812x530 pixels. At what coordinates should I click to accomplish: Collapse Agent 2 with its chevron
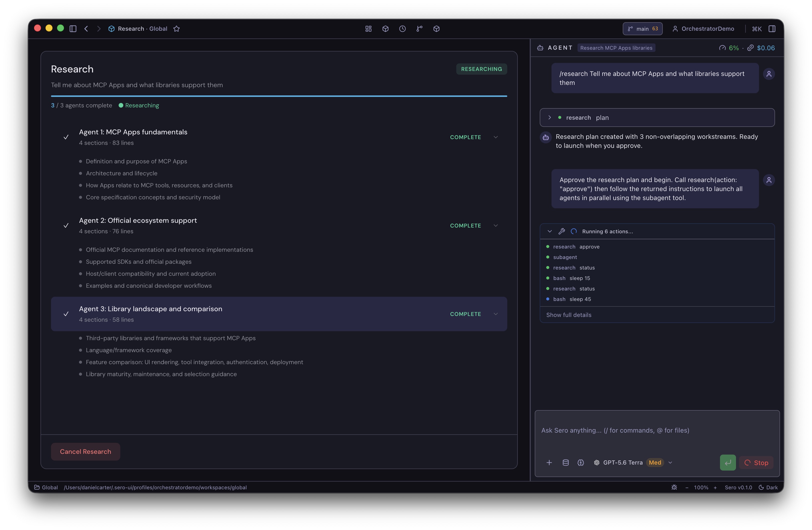tap(496, 225)
